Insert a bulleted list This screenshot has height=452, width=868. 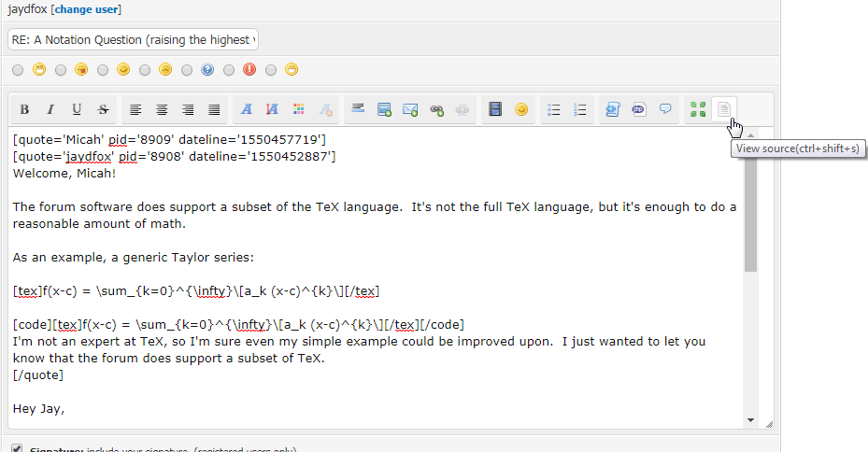point(553,109)
